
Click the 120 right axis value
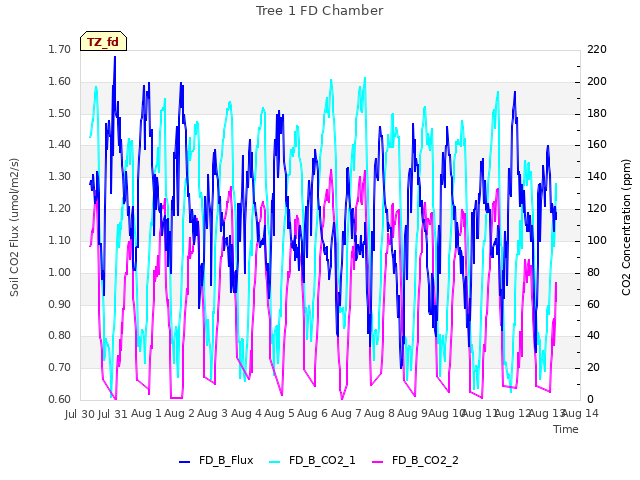point(597,208)
